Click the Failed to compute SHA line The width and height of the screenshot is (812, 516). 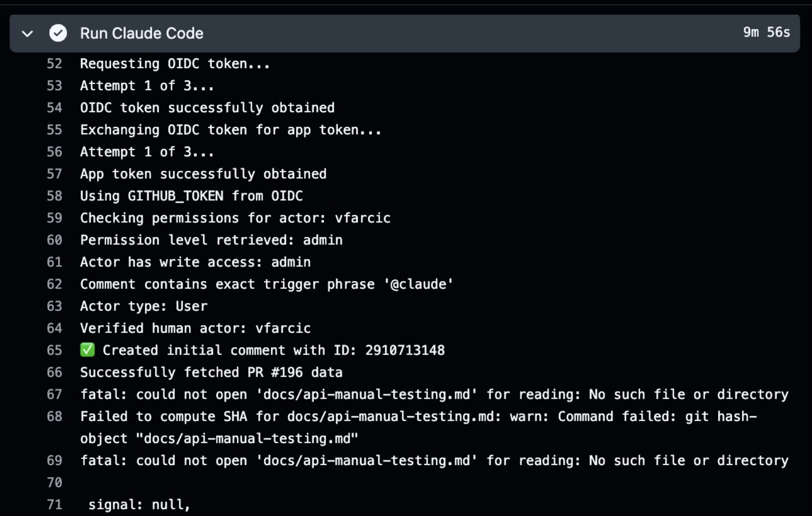418,427
